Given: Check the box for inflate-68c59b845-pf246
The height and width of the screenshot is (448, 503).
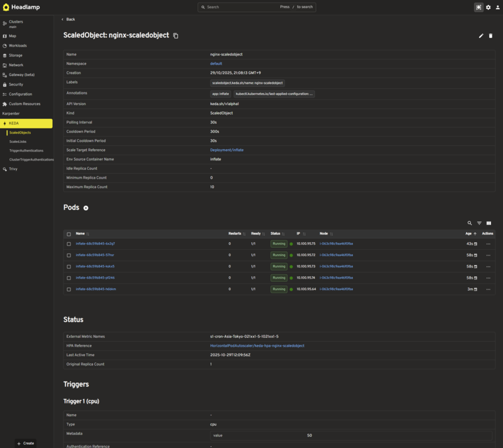Looking at the screenshot, I should coord(69,278).
